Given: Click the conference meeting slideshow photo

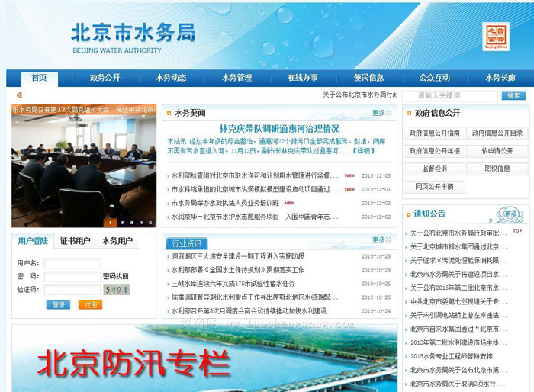Looking at the screenshot, I should tap(84, 165).
